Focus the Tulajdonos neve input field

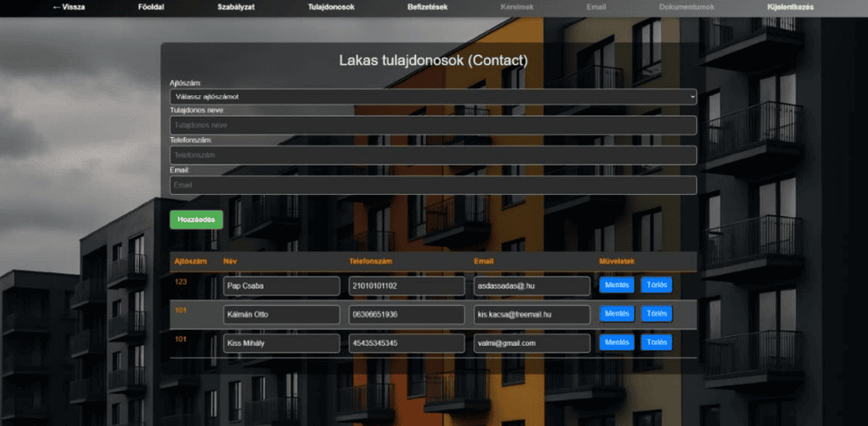(433, 125)
